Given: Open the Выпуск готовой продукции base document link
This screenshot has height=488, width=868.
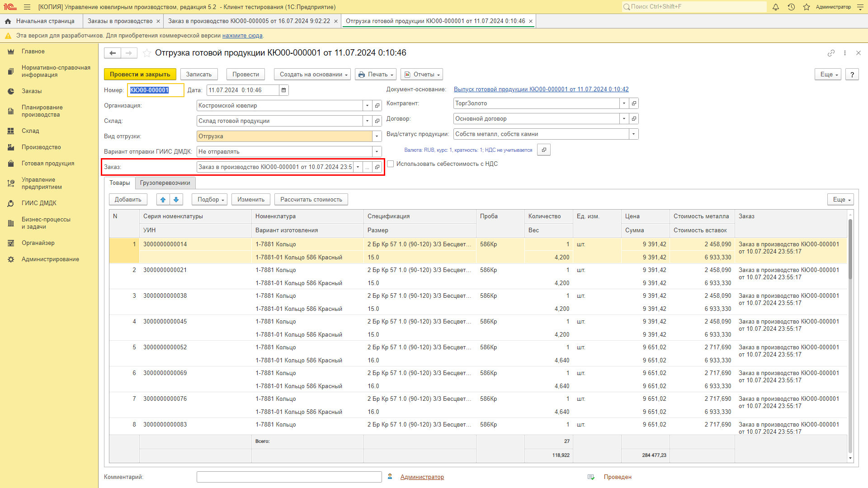Looking at the screenshot, I should tap(541, 89).
